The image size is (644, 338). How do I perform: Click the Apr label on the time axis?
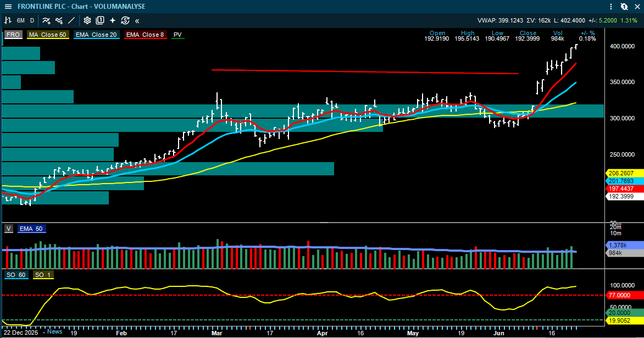(323, 333)
